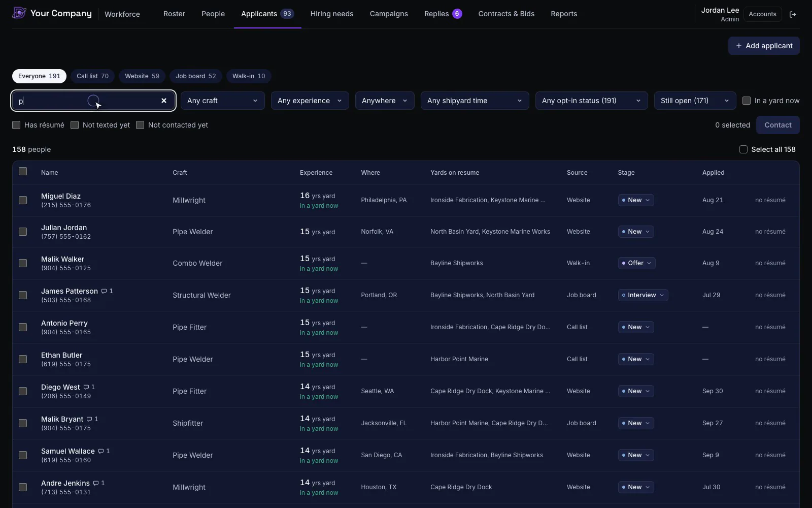812x508 pixels.
Task: Tick the table header select-all checkbox
Action: [x=23, y=171]
